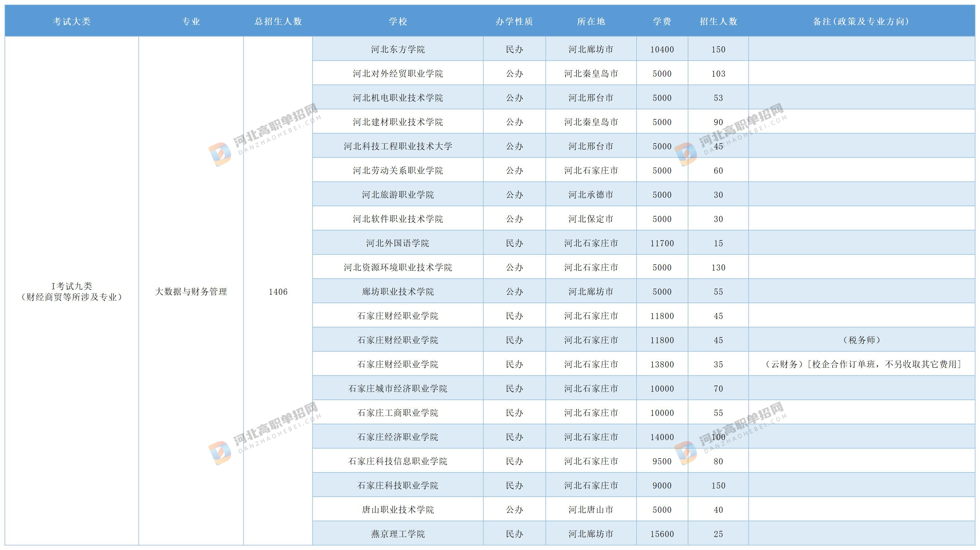Click enrollment 35 in 云财务 row
The width and height of the screenshot is (980, 550).
tap(718, 364)
